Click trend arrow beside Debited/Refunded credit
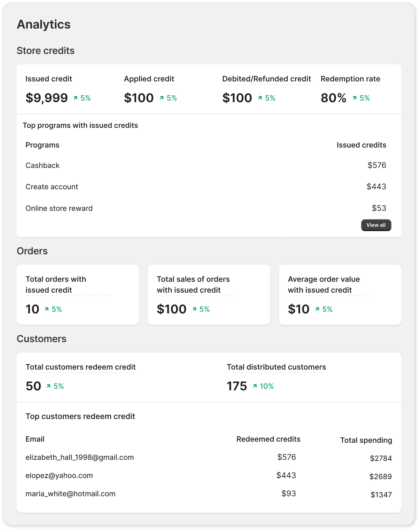 click(x=260, y=98)
